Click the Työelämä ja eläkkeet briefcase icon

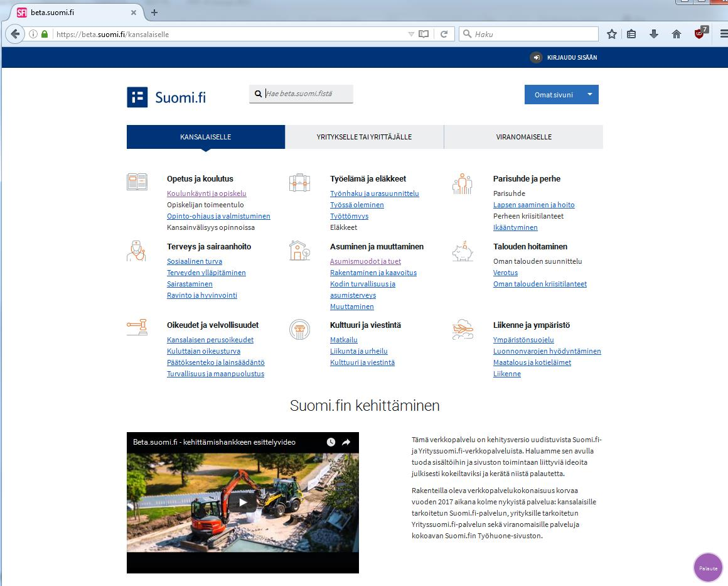[x=299, y=183]
